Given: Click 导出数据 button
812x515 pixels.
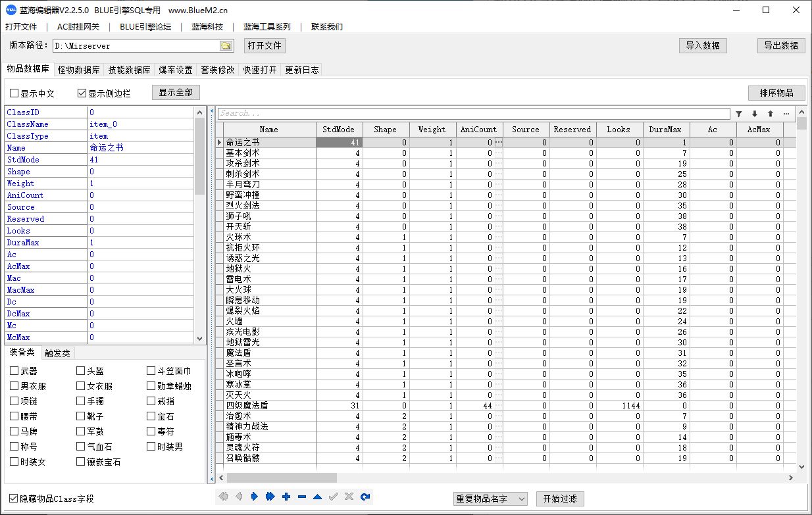Looking at the screenshot, I should click(x=781, y=45).
